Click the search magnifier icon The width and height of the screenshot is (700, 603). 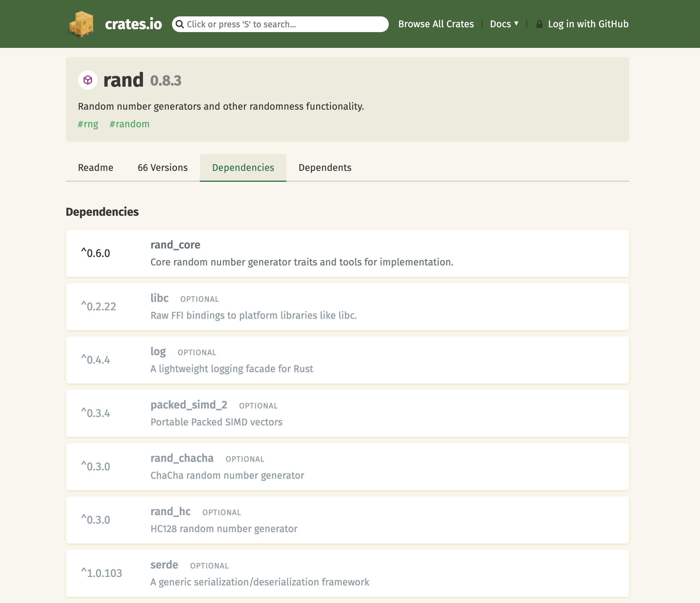[180, 24]
